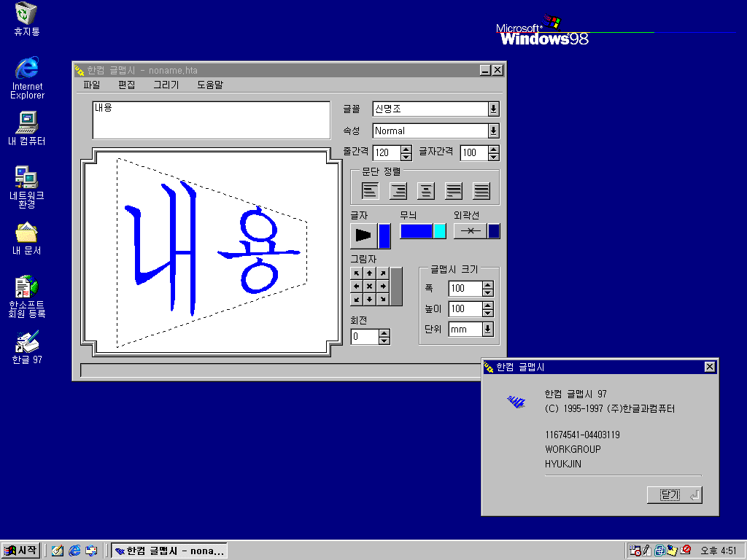Image resolution: width=747 pixels, height=560 pixels.
Task: Pick 외곽선 dark navy color swatch
Action: pos(494,231)
